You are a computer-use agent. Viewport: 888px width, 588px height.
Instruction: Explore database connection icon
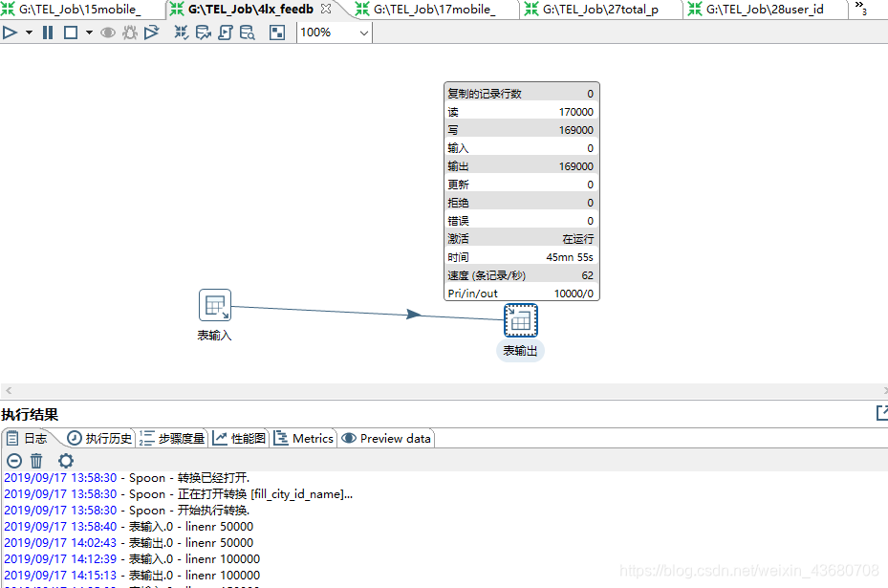click(247, 33)
